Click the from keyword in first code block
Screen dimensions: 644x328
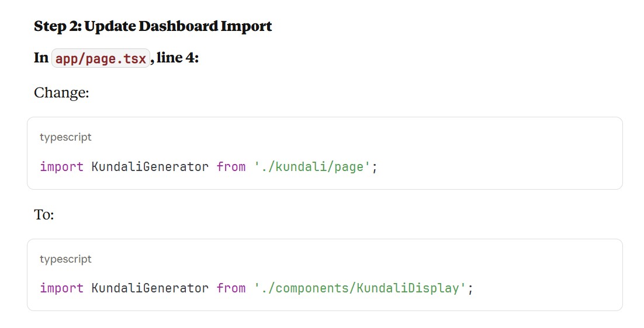[x=231, y=167]
